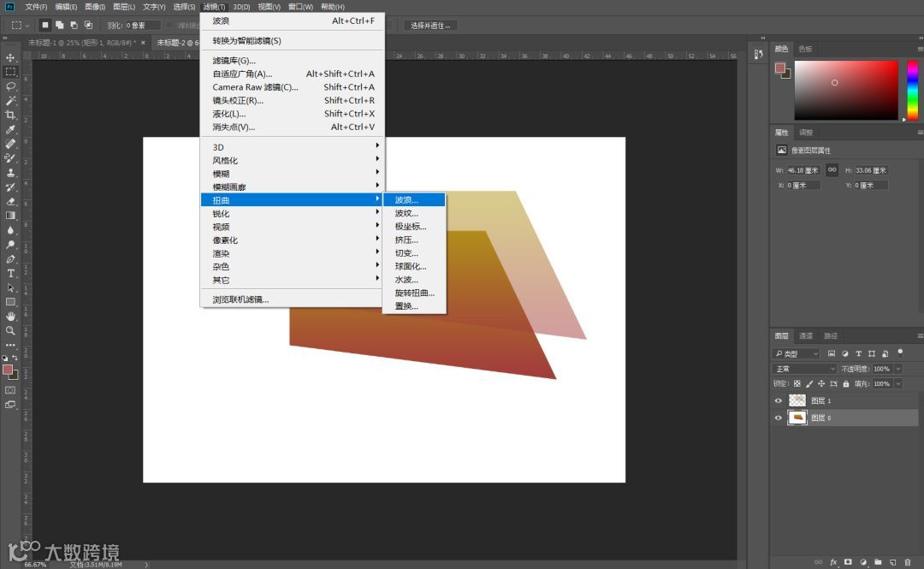Click the delete layer trash icon

908,562
